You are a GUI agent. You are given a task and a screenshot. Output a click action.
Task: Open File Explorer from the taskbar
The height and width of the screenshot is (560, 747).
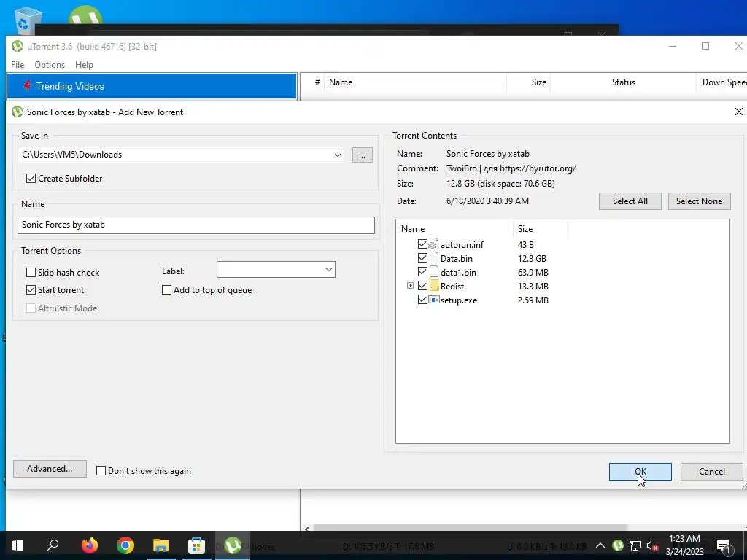[161, 545]
